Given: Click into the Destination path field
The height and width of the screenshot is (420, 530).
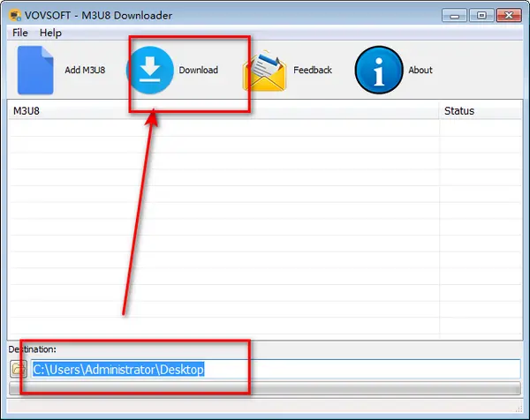Looking at the screenshot, I should pos(276,369).
